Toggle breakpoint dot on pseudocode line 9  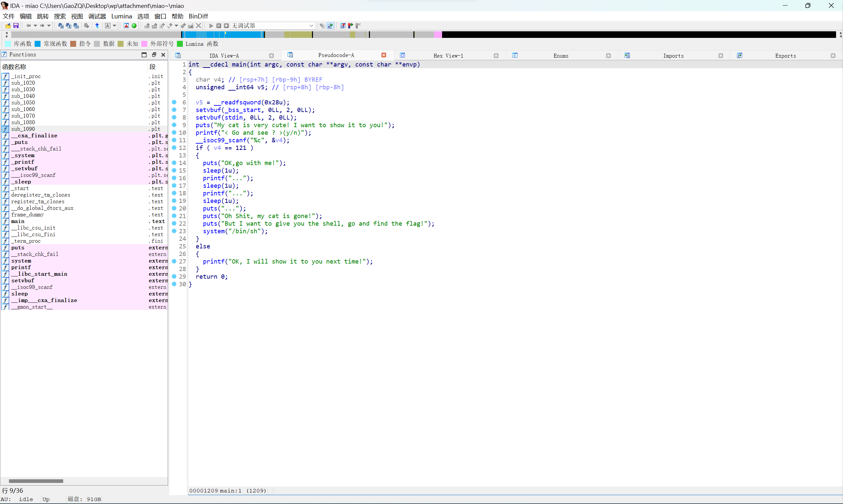174,125
